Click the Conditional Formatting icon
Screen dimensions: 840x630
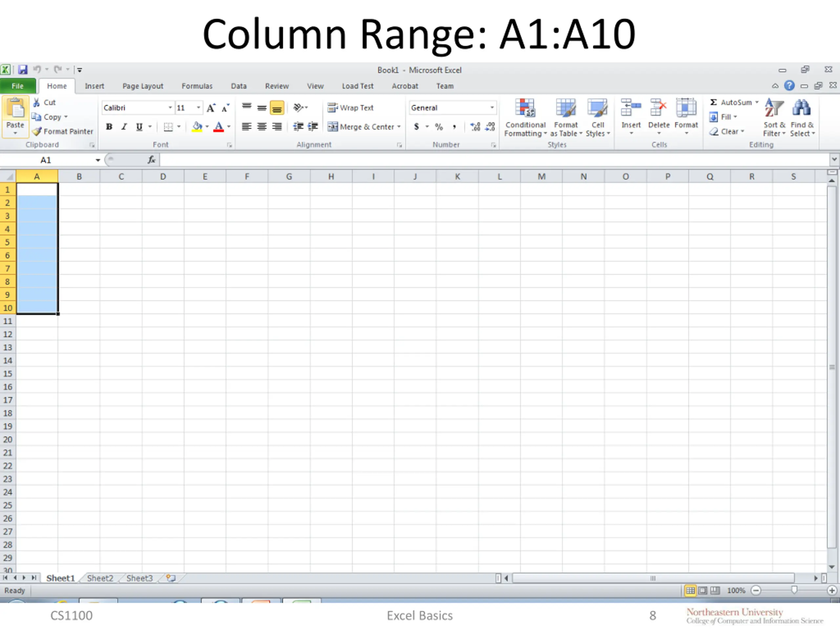coord(525,108)
